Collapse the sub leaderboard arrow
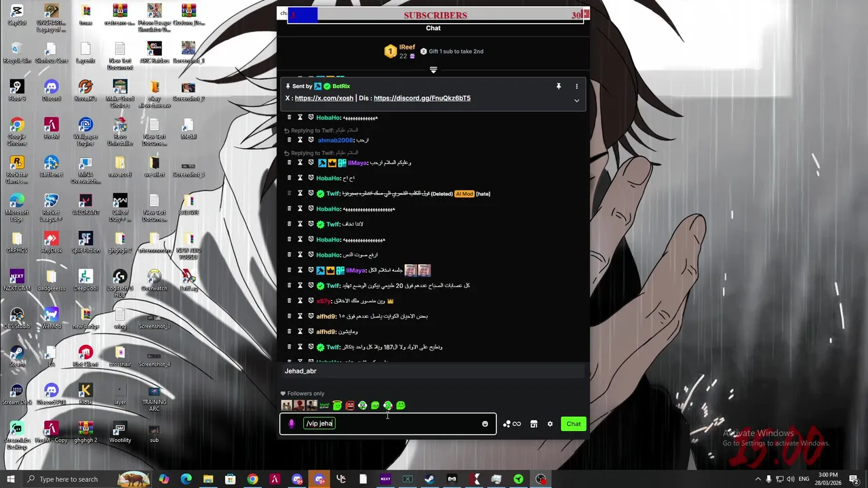This screenshot has height=488, width=868. click(433, 70)
